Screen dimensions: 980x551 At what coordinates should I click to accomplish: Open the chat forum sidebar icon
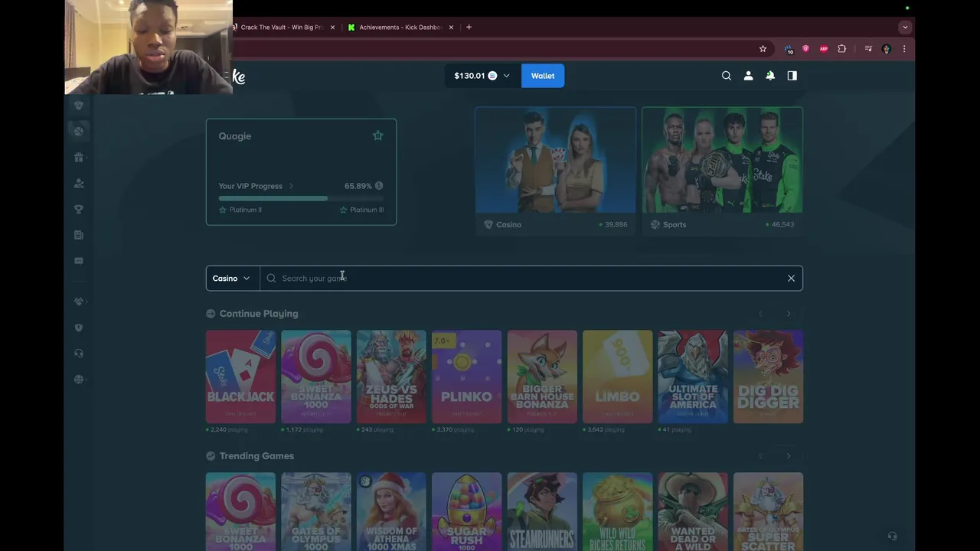point(78,261)
